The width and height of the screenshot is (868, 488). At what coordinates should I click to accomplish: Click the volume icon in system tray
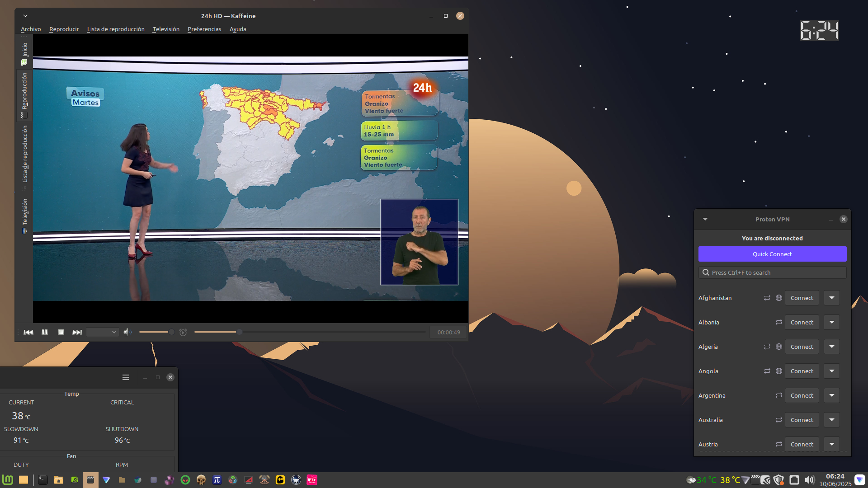click(809, 480)
